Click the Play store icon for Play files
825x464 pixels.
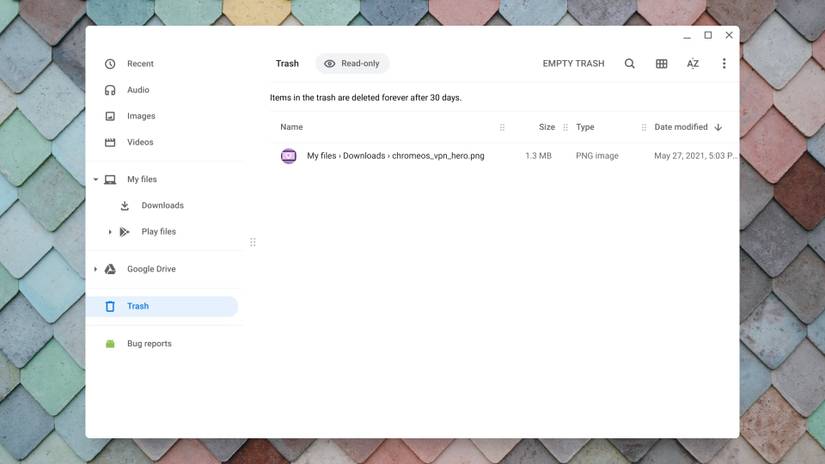pyautogui.click(x=125, y=231)
